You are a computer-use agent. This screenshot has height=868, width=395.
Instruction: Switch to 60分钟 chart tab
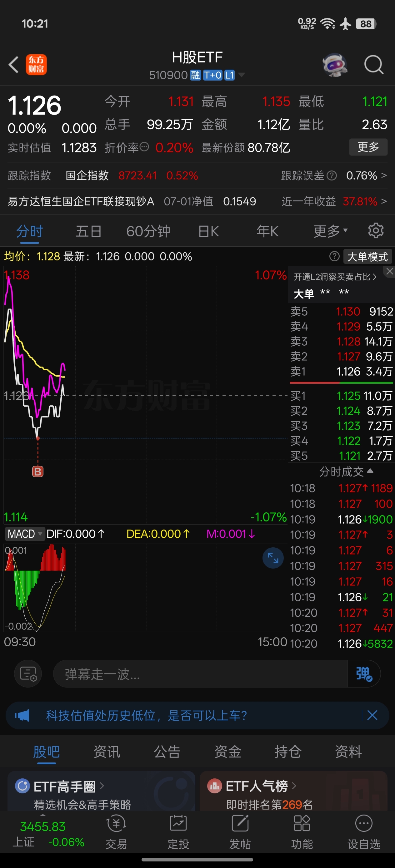pyautogui.click(x=148, y=231)
